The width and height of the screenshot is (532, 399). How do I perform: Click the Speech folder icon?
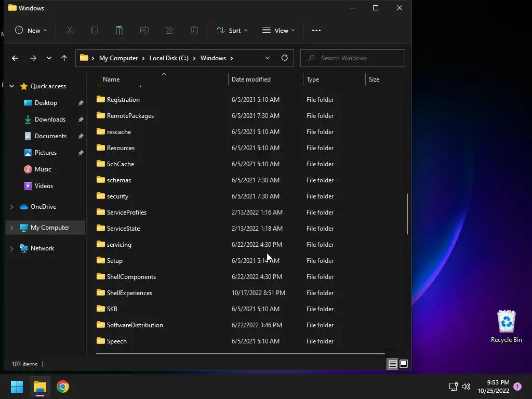pyautogui.click(x=101, y=341)
